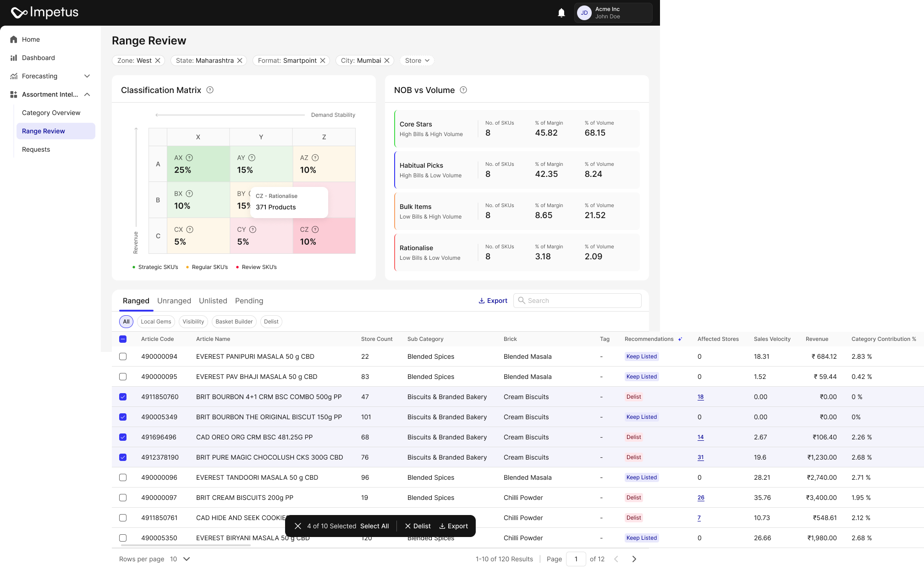The image size is (924, 570).
Task: Go to next results page
Action: [x=634, y=559]
